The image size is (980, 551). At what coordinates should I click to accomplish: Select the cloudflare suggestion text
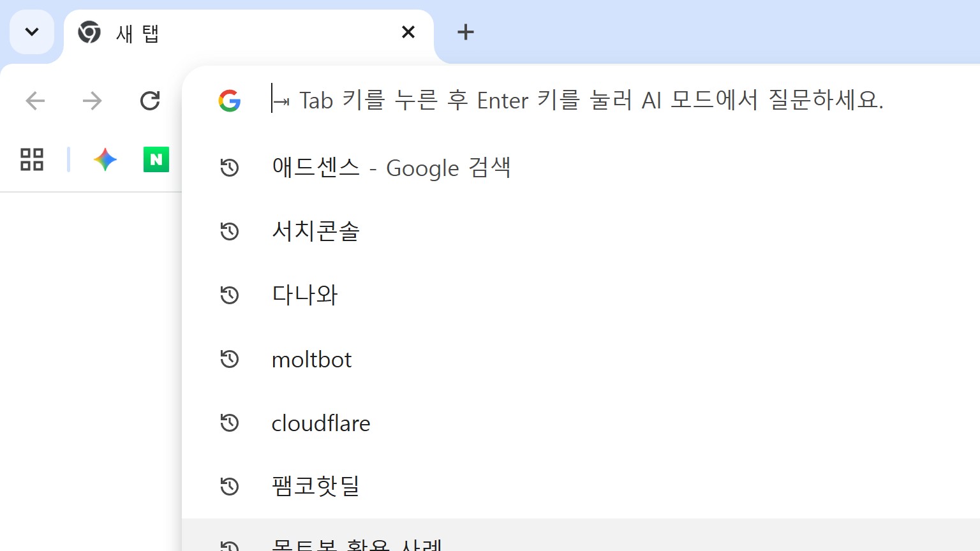point(321,423)
